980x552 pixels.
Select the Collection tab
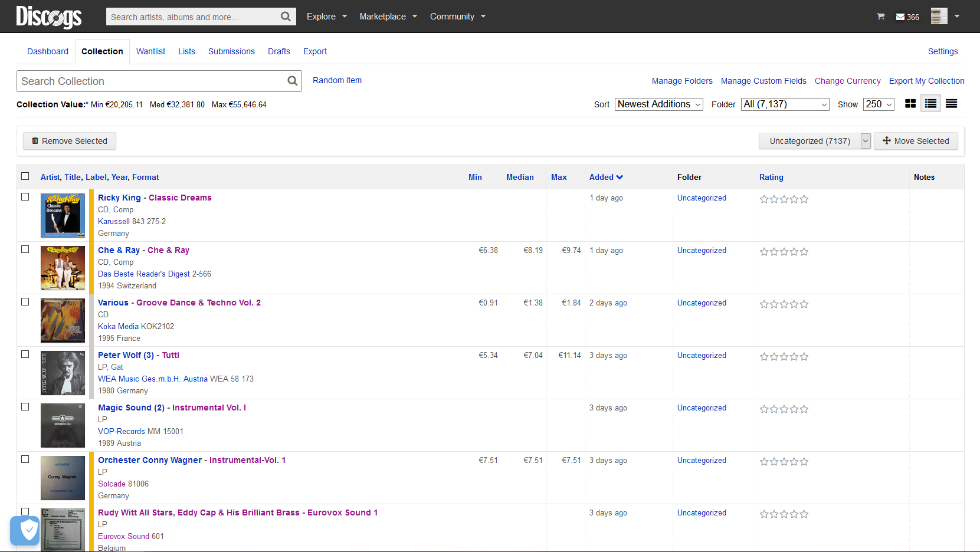coord(102,51)
